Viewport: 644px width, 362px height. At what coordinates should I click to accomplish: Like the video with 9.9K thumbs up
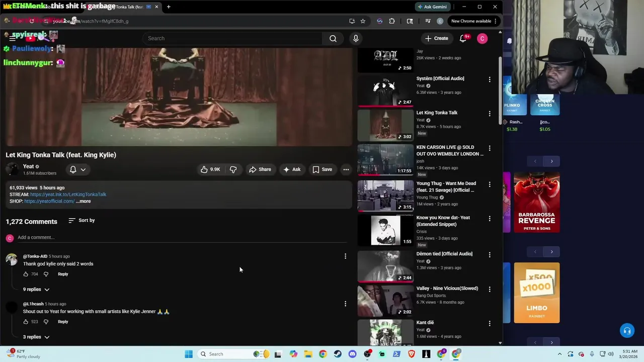[210, 169]
